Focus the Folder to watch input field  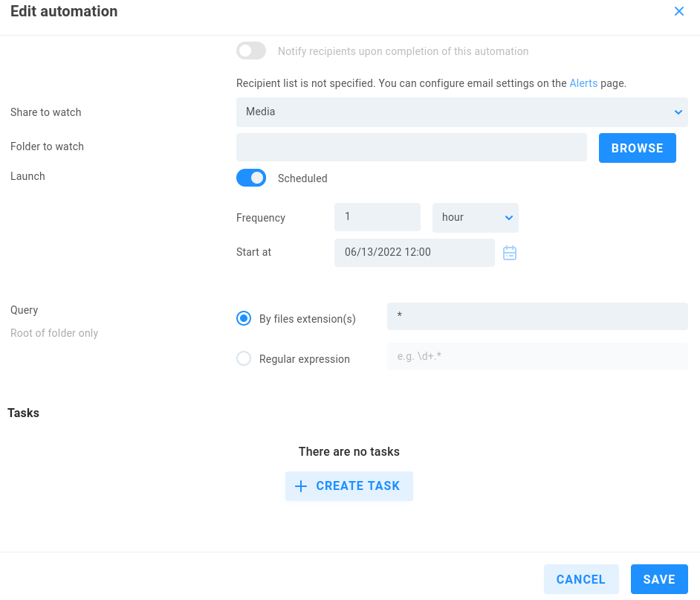coord(411,147)
